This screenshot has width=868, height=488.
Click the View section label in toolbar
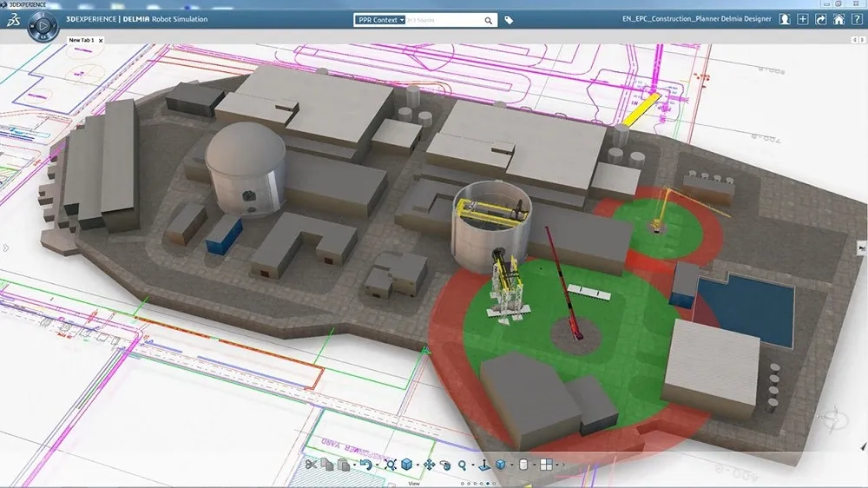click(x=413, y=484)
